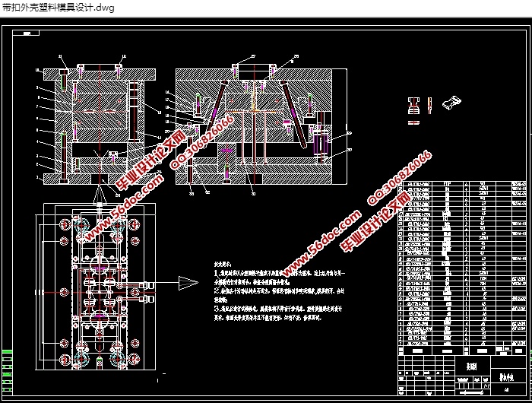Viewport: 532px width, 403px height.
Task: Click the locating ring atop the angled-pin section view
Action: click(253, 65)
